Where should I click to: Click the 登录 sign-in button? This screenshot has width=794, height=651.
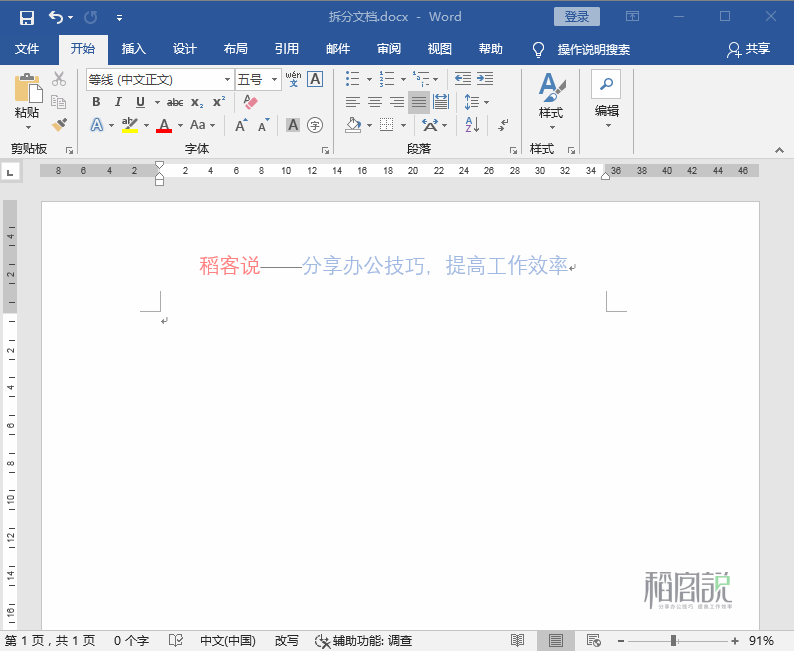click(x=577, y=17)
